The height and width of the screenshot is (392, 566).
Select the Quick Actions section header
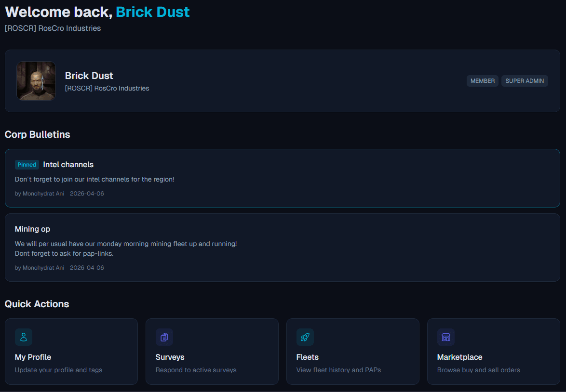pyautogui.click(x=37, y=304)
